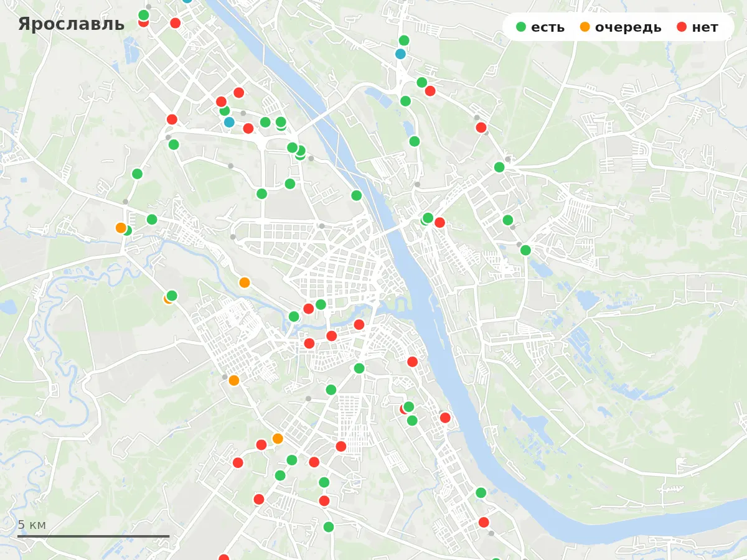
Task: Click the orange legend dot for очередь
Action: 585,27
